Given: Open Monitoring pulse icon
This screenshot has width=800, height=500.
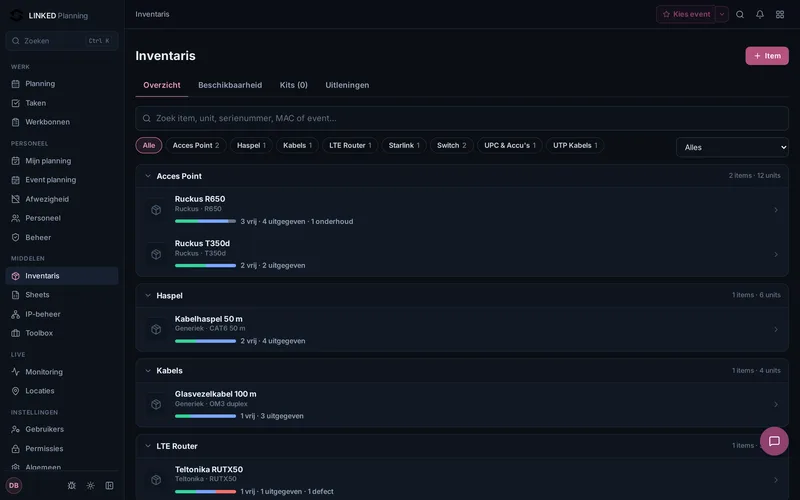Looking at the screenshot, I should pyautogui.click(x=16, y=372).
